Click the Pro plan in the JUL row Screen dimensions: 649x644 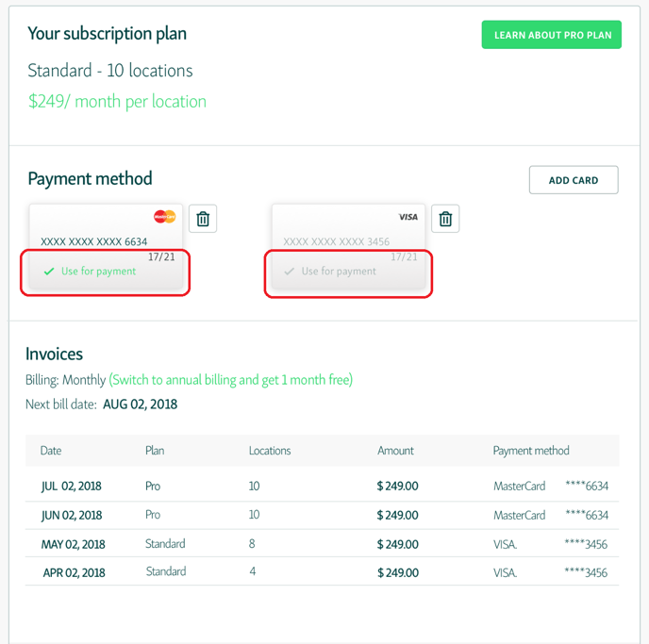point(153,486)
